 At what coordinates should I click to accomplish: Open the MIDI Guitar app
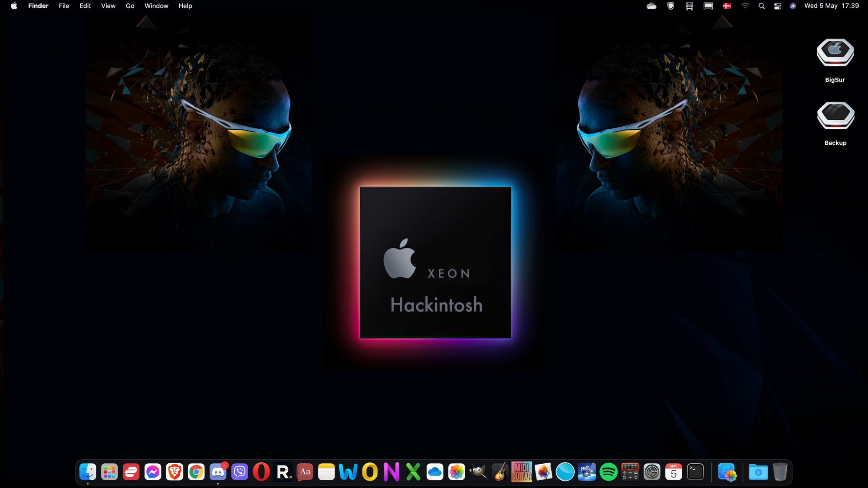522,472
